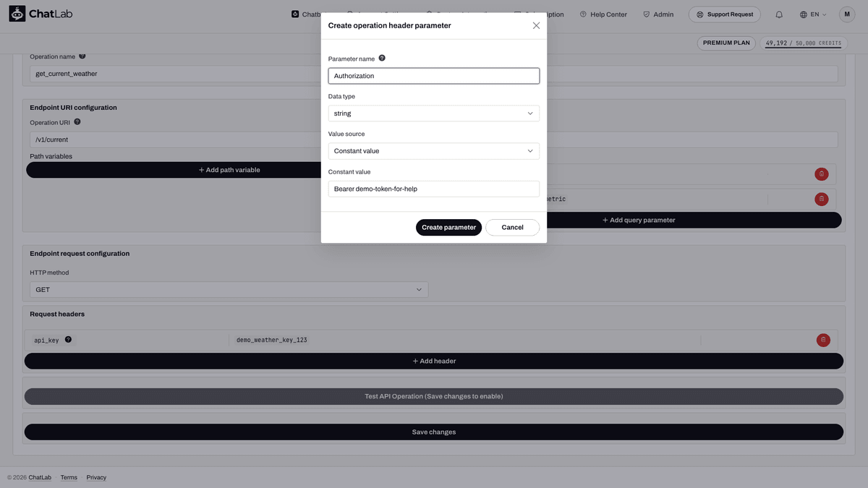Open the HTTP method GET dropdown
The height and width of the screenshot is (488, 868).
click(x=229, y=289)
